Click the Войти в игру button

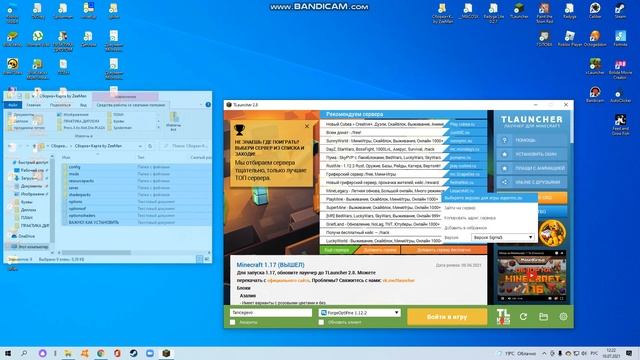[x=447, y=317]
